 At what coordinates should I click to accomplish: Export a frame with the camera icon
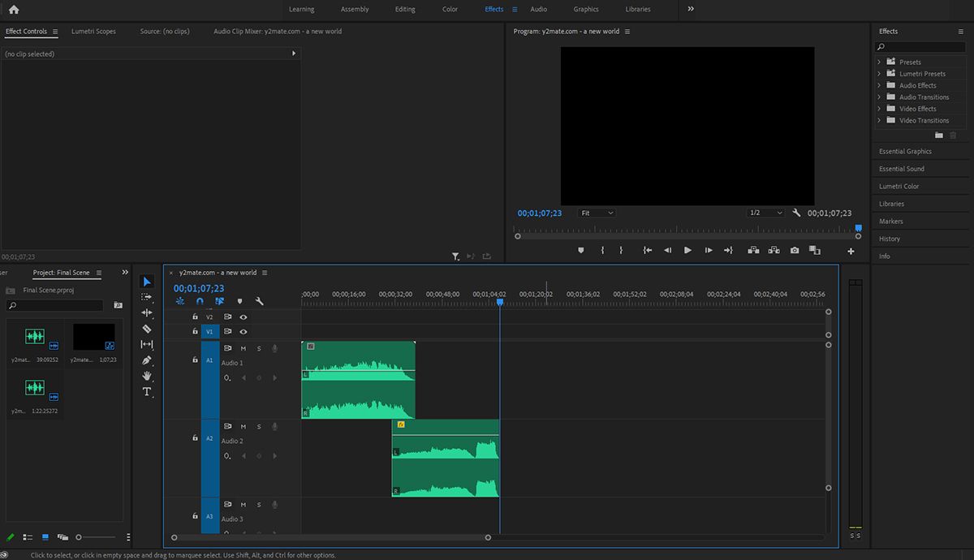click(x=795, y=250)
